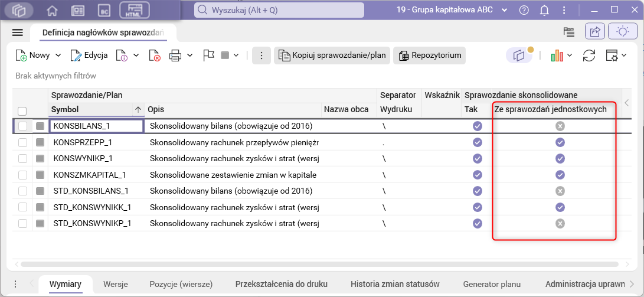Open the bottom tabs three-dots menu
644x297 pixels.
(x=15, y=284)
